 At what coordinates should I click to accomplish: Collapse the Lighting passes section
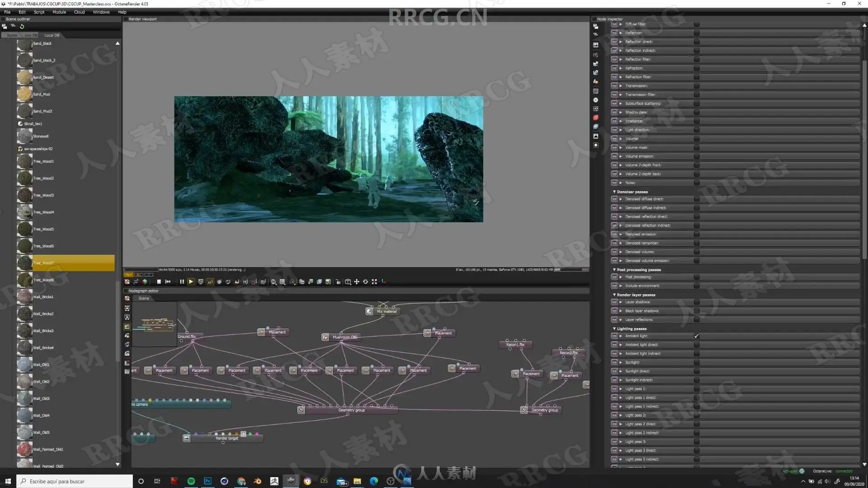click(x=614, y=328)
